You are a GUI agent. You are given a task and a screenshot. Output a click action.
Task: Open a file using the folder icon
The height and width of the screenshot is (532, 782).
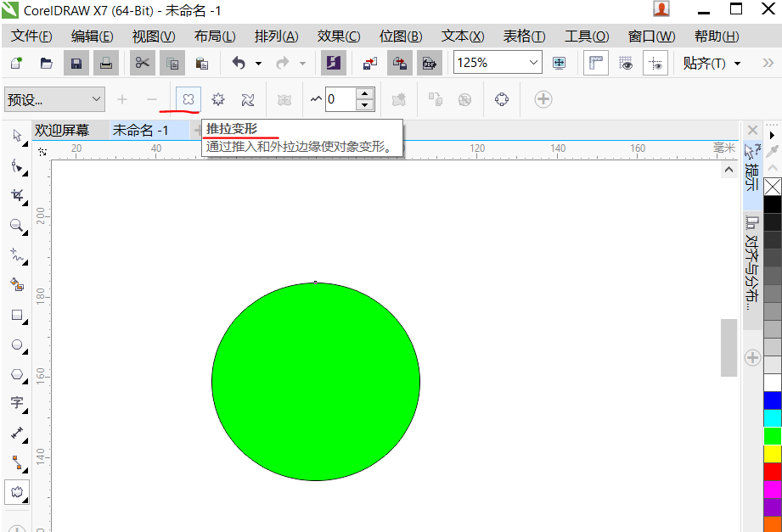(x=47, y=64)
